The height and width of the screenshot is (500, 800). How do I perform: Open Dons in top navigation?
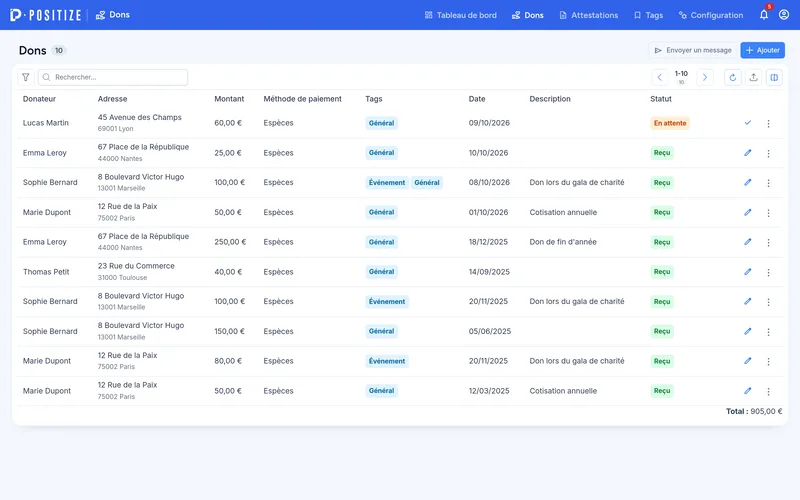pos(528,15)
